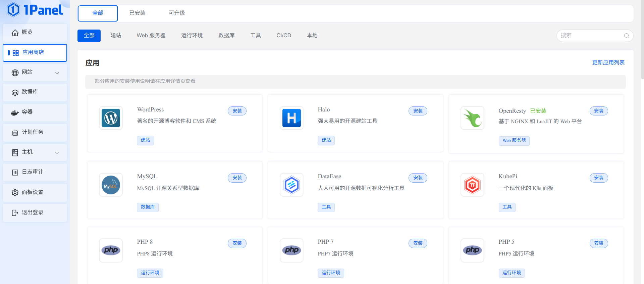Select the blue 全部 category filter
The height and width of the screenshot is (284, 644).
point(89,36)
